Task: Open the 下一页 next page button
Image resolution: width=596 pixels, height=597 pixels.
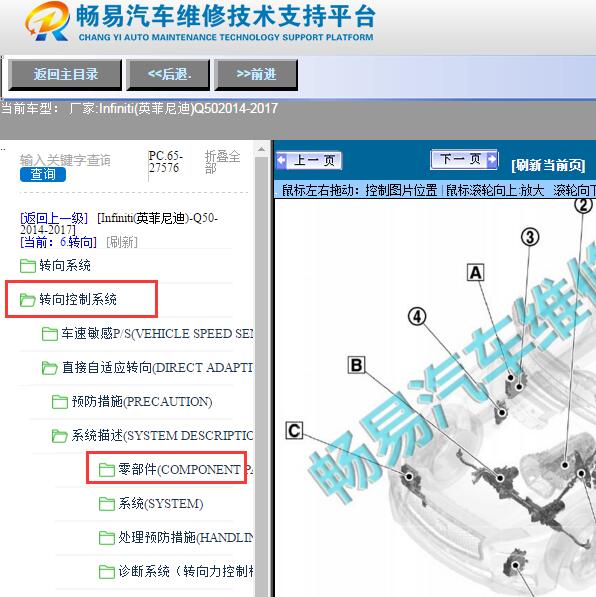Action: point(464,159)
